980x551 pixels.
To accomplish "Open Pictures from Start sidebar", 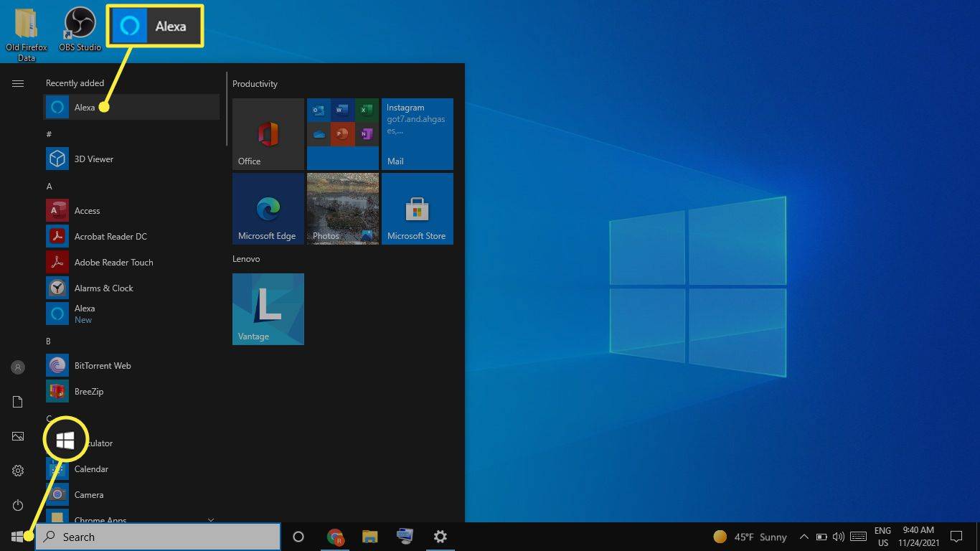I will pos(18,436).
